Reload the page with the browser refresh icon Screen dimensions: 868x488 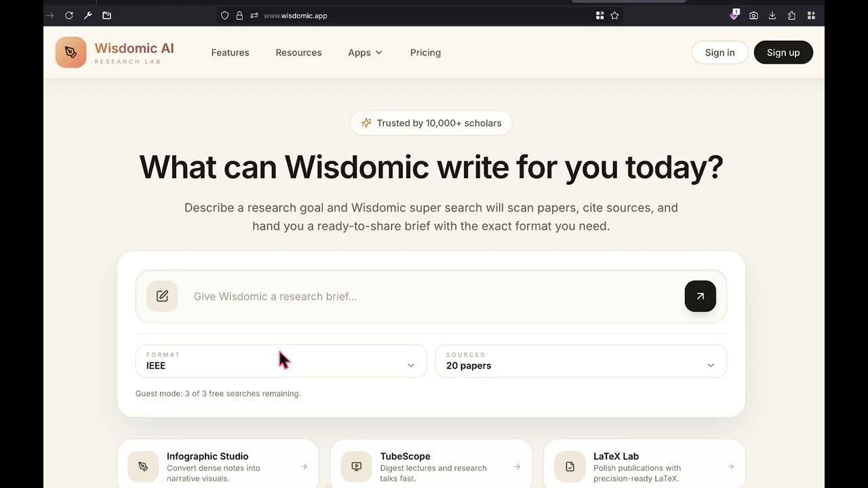(69, 15)
